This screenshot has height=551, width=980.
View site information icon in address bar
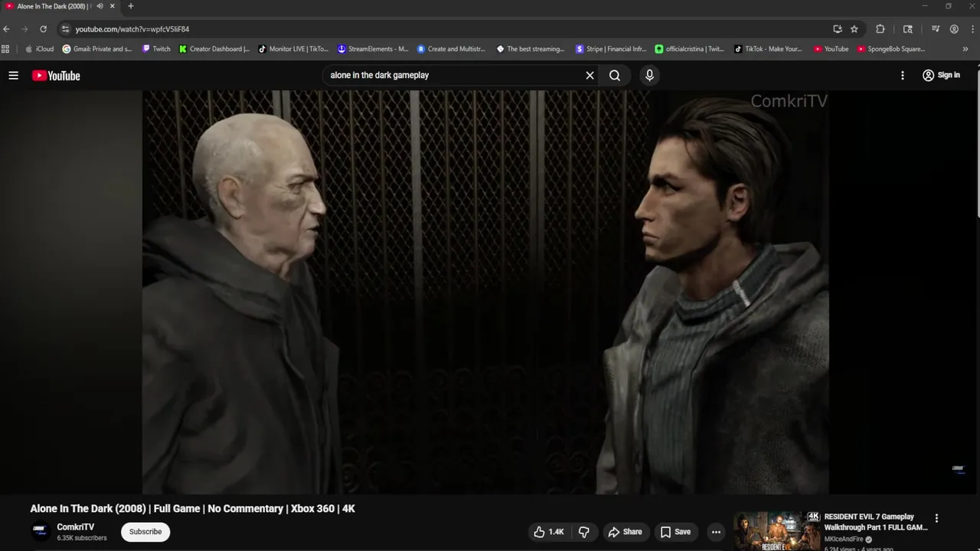pyautogui.click(x=65, y=29)
